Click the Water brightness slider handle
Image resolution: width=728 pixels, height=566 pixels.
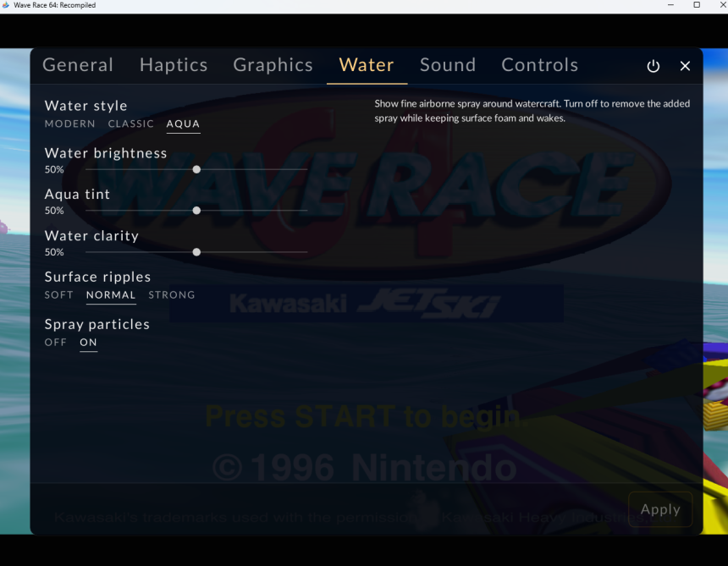point(197,170)
